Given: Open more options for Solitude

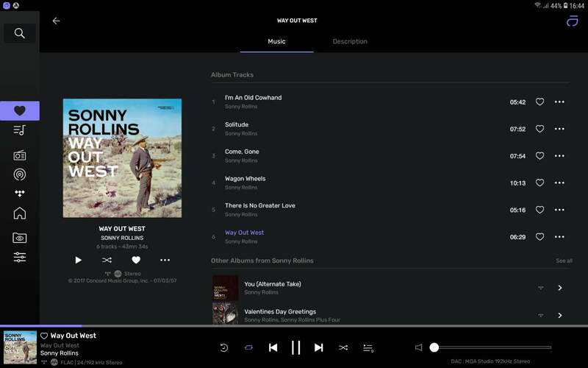Looking at the screenshot, I should [x=559, y=129].
